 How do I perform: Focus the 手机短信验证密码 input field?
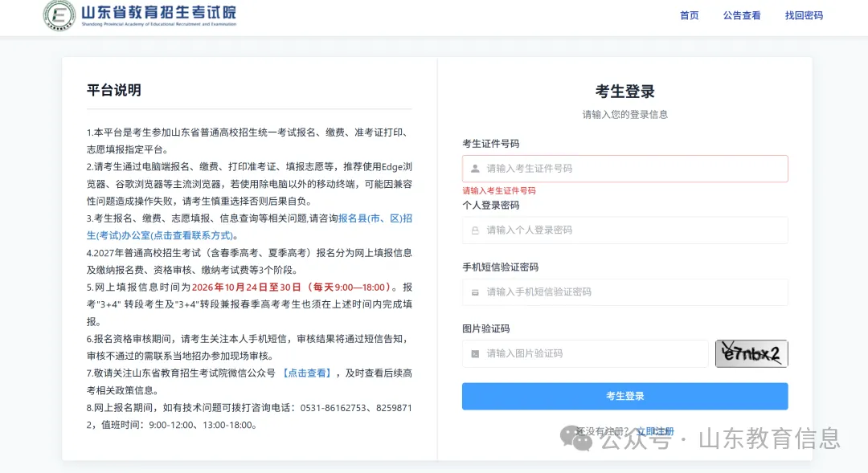tap(625, 292)
